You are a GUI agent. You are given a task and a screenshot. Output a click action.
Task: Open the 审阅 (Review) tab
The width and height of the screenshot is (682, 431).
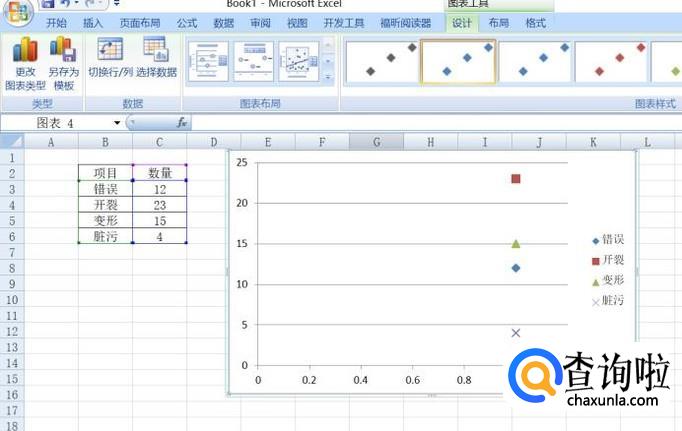pos(260,23)
